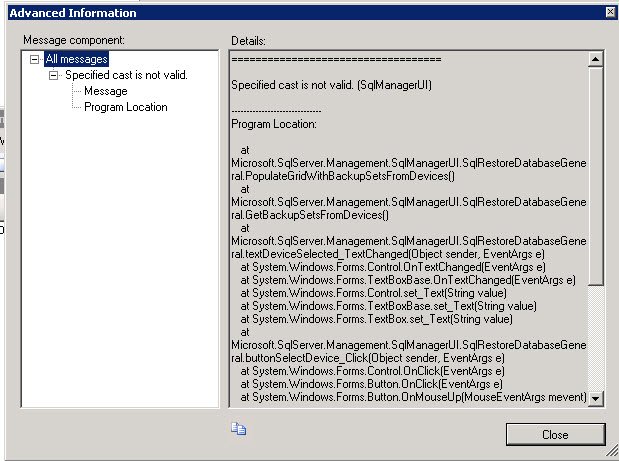
Task: Click the TextBoxBase.OnTextChanged(EventArgs e) line
Action: coord(408,280)
